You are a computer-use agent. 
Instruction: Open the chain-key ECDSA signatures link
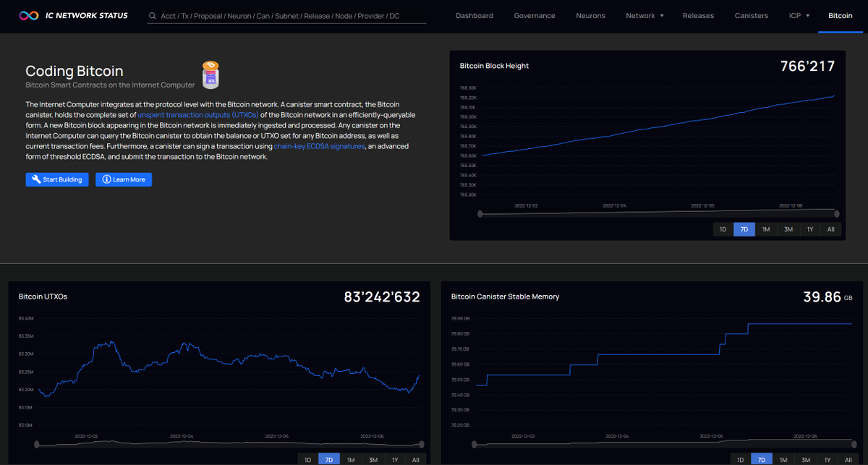tap(319, 146)
